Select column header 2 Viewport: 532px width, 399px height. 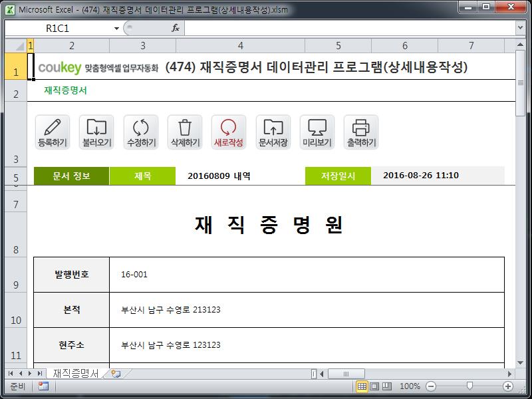click(x=72, y=45)
